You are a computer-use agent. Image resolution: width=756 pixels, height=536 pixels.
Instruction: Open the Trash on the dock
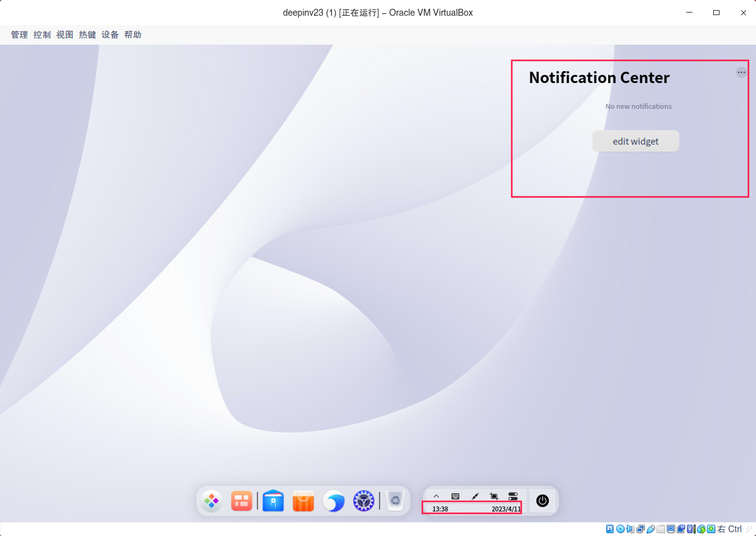[395, 501]
